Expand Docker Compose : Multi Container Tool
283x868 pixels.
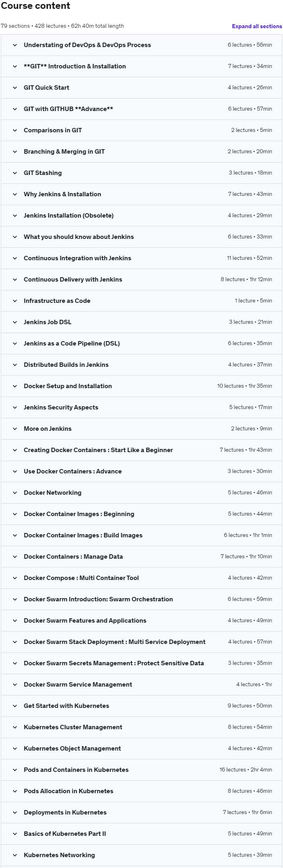pyautogui.click(x=141, y=578)
